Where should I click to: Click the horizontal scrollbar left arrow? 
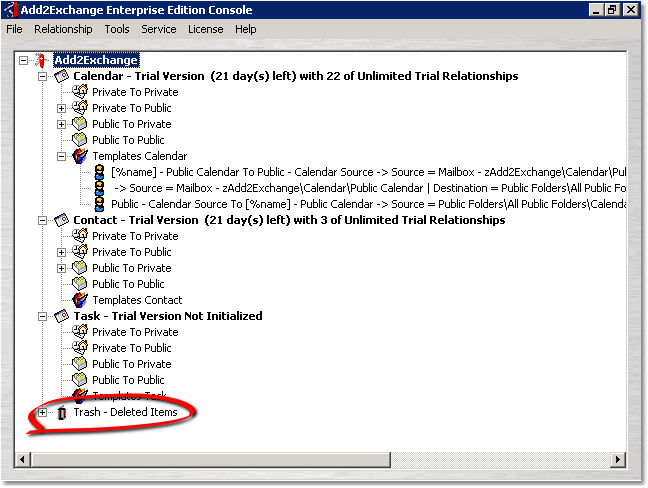click(x=22, y=459)
